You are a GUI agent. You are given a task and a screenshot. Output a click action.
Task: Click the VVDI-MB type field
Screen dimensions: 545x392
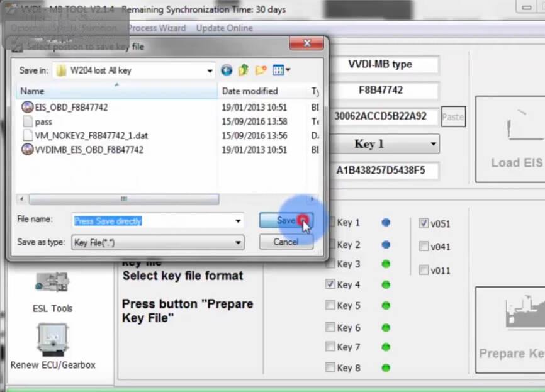(x=384, y=65)
